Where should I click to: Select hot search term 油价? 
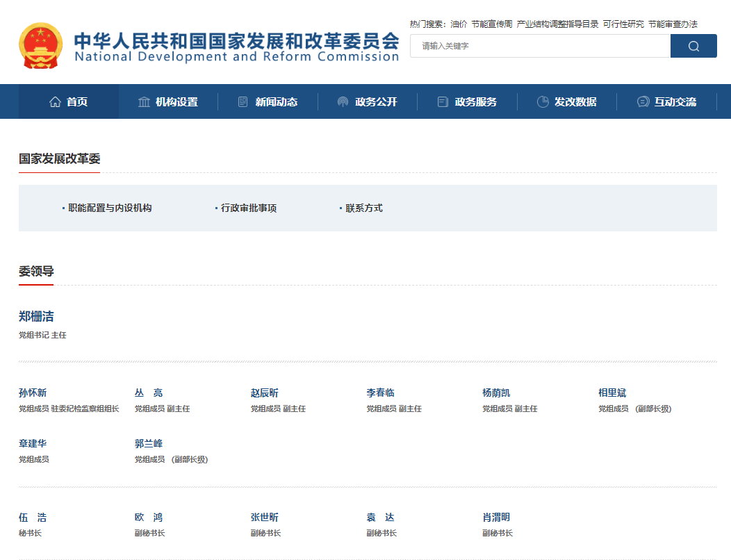pyautogui.click(x=459, y=24)
